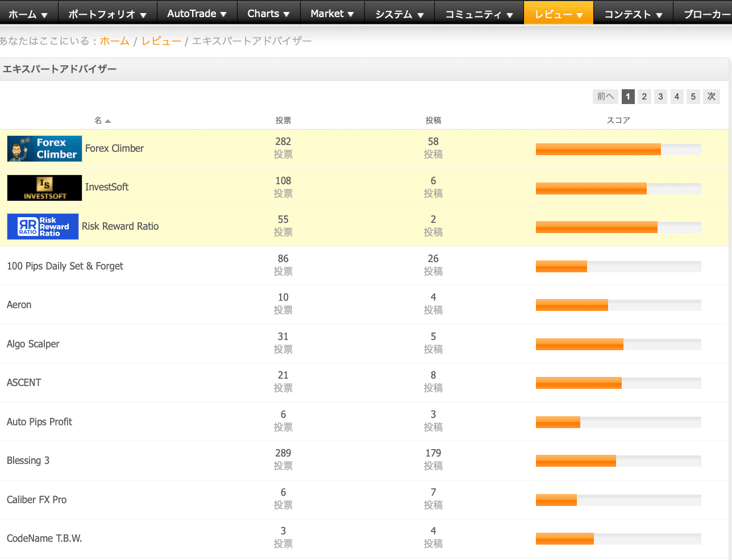Open the AutoTrade dropdown menu
The height and width of the screenshot is (560, 732).
[x=197, y=14]
